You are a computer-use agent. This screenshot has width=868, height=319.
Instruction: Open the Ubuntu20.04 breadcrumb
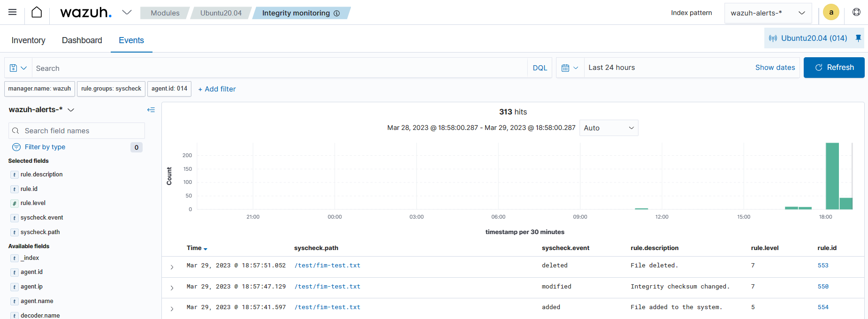pos(221,13)
